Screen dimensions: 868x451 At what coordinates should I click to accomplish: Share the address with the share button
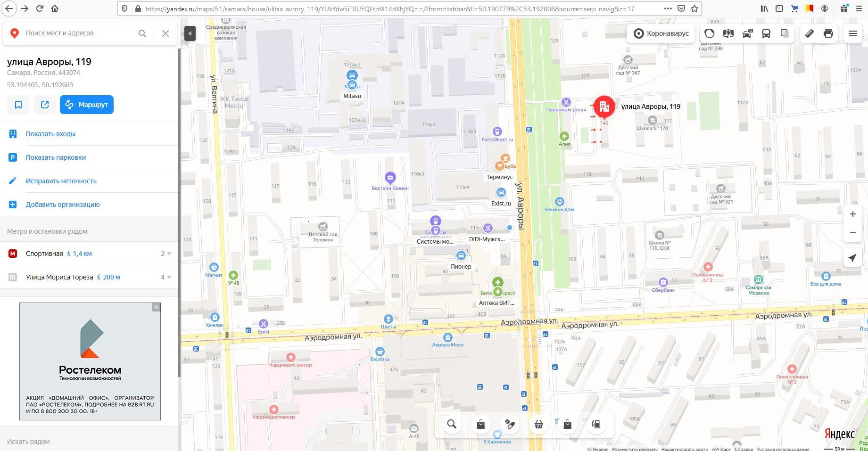(45, 105)
